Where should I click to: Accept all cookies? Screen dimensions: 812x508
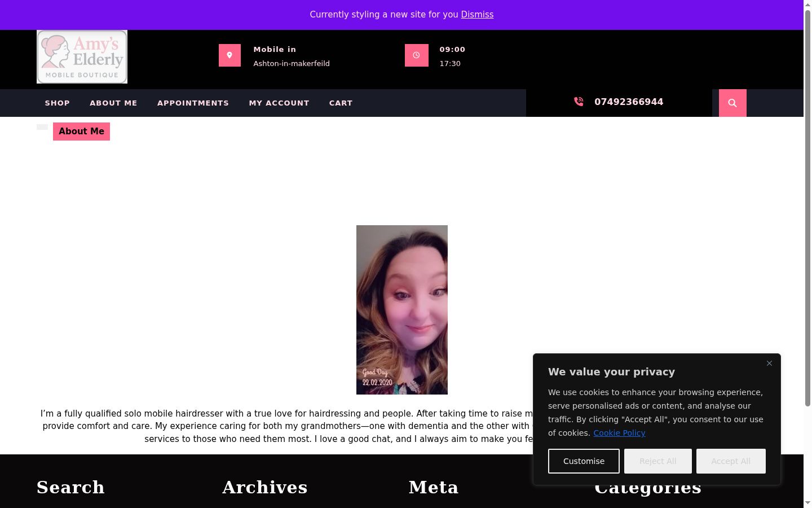coord(731,461)
